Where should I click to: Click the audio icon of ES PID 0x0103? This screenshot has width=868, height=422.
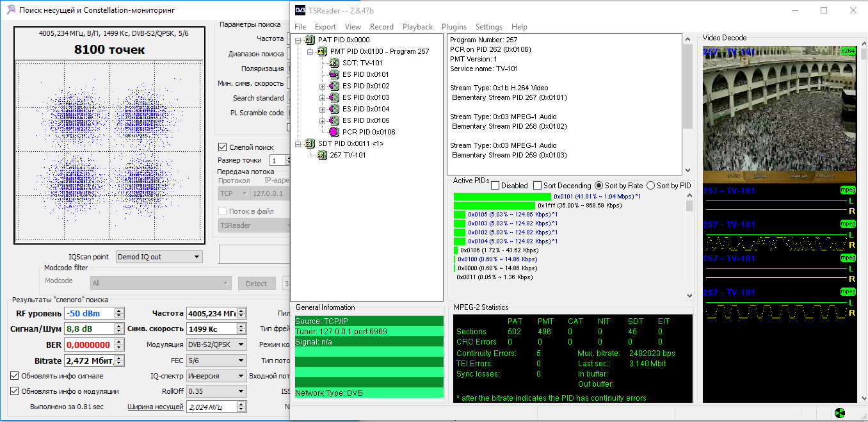[334, 97]
